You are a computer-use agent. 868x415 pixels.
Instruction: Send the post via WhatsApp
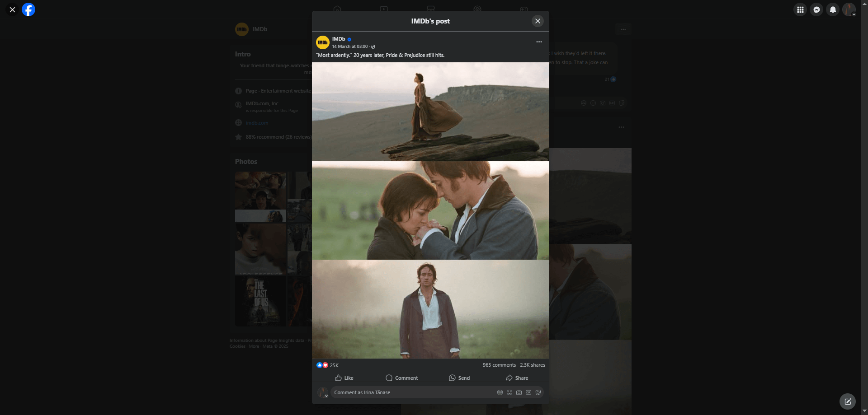(x=459, y=378)
